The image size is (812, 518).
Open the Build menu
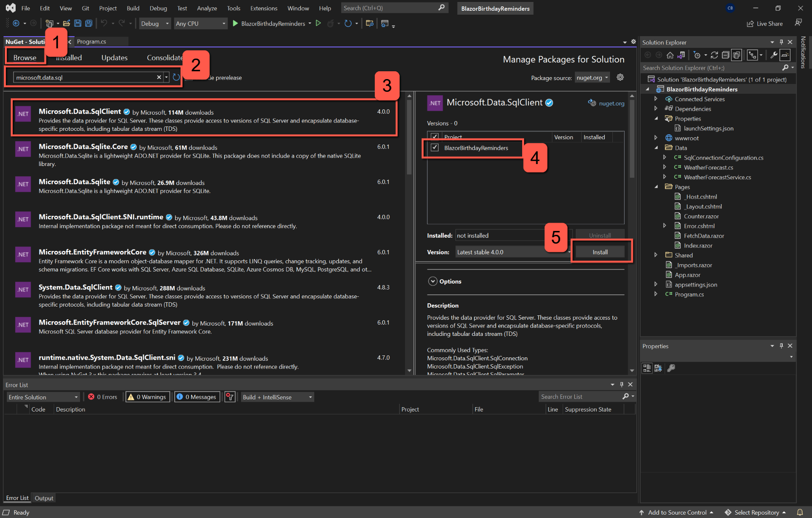tap(132, 8)
